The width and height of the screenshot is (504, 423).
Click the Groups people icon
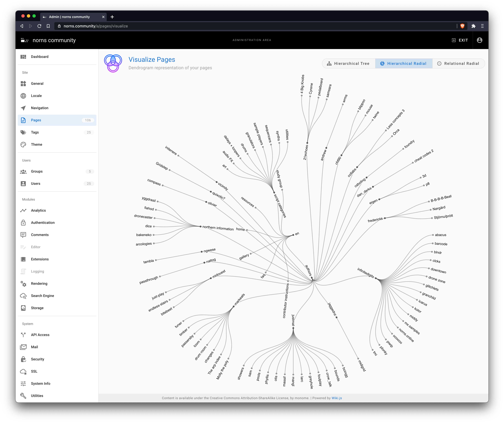23,172
